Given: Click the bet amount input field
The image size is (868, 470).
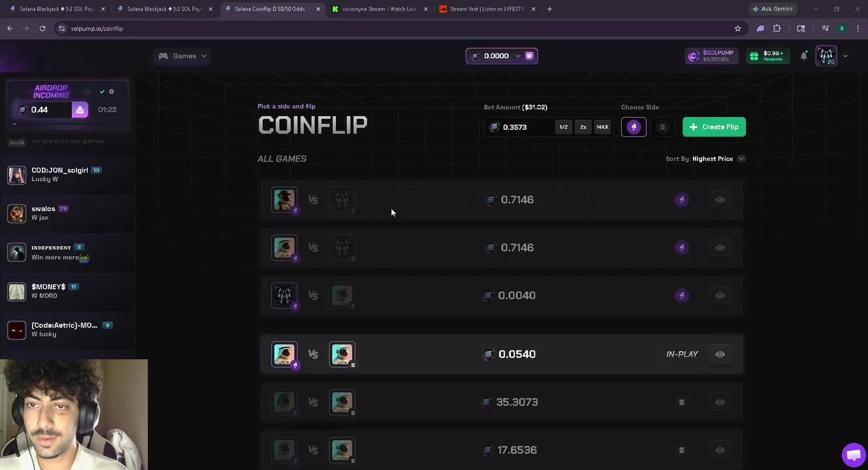Looking at the screenshot, I should click(519, 127).
